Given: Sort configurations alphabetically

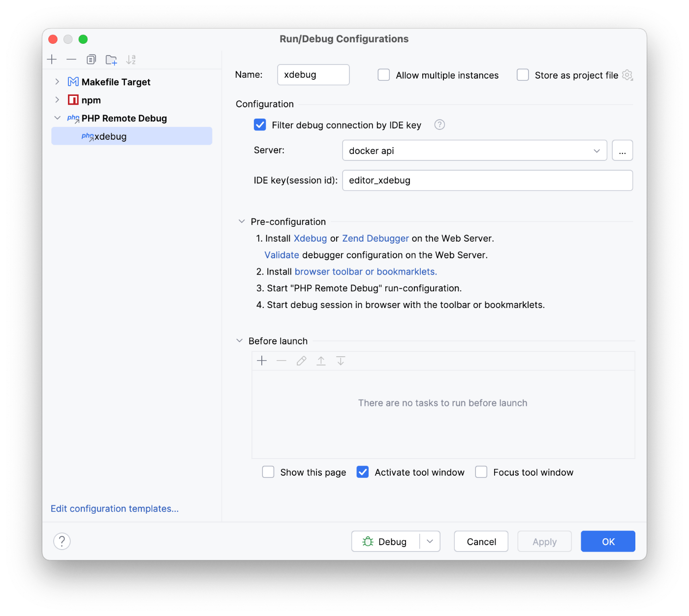Looking at the screenshot, I should [131, 60].
